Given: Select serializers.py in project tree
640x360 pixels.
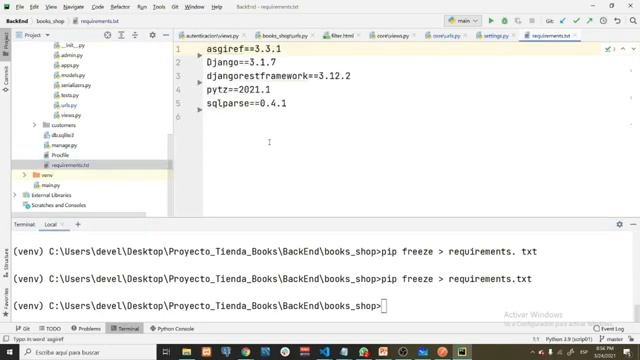Looking at the screenshot, I should click(x=76, y=85).
